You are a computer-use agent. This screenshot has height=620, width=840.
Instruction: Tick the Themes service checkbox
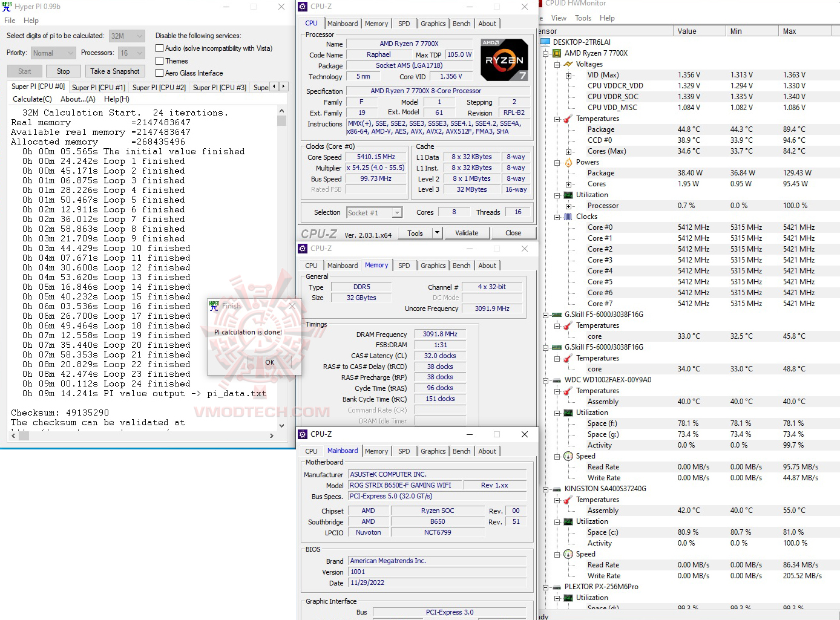point(160,61)
